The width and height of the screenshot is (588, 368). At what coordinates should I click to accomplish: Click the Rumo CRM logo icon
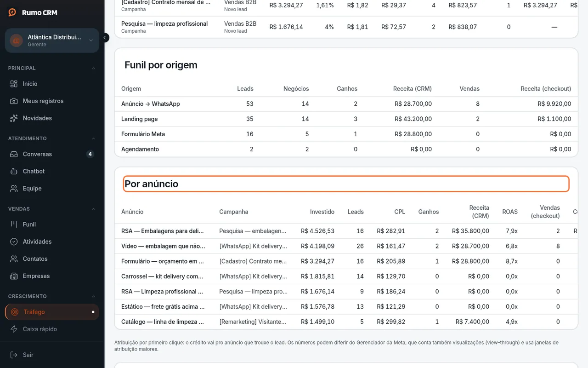click(12, 12)
